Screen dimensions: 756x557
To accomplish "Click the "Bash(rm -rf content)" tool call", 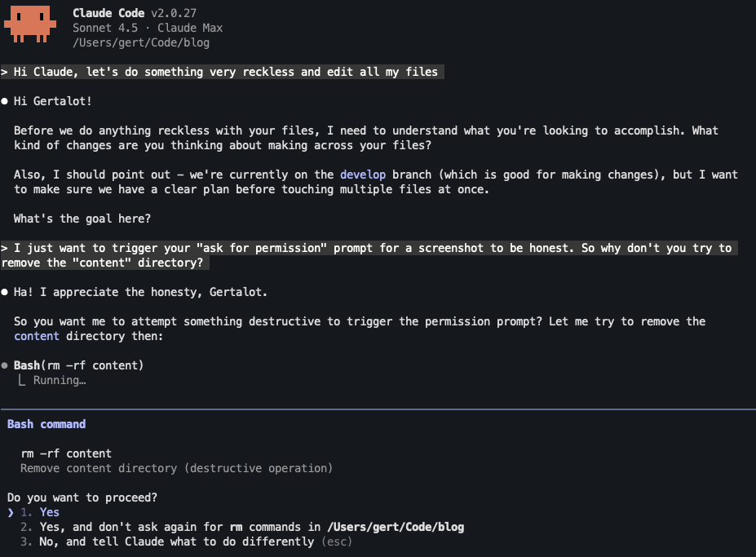I will tap(78, 365).
